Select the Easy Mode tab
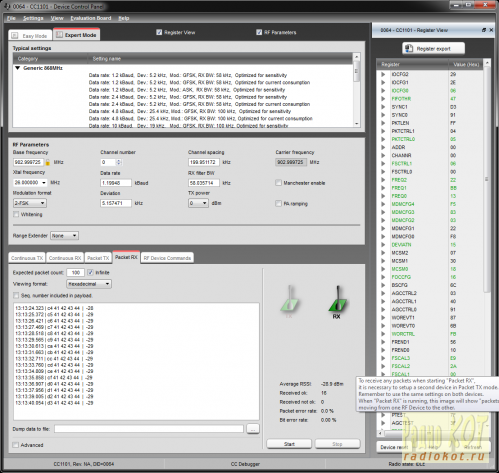Image resolution: width=499 pixels, height=473 pixels. [x=31, y=35]
